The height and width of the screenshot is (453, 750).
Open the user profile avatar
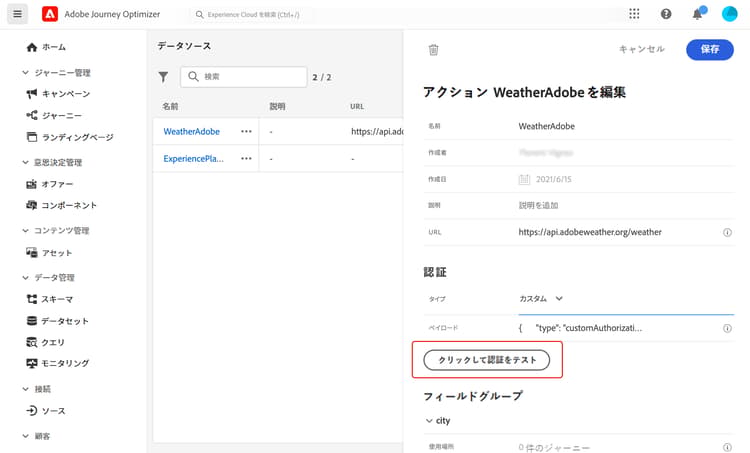[x=729, y=14]
